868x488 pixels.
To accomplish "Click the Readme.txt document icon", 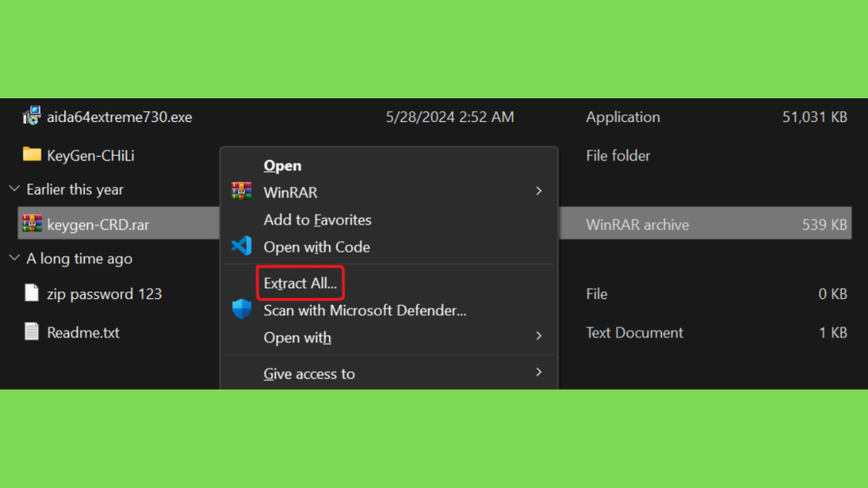I will coord(31,332).
